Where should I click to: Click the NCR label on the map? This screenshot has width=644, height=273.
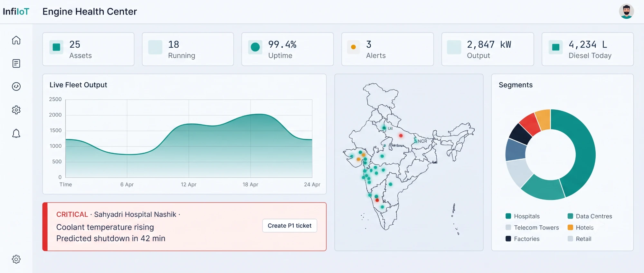(x=422, y=141)
